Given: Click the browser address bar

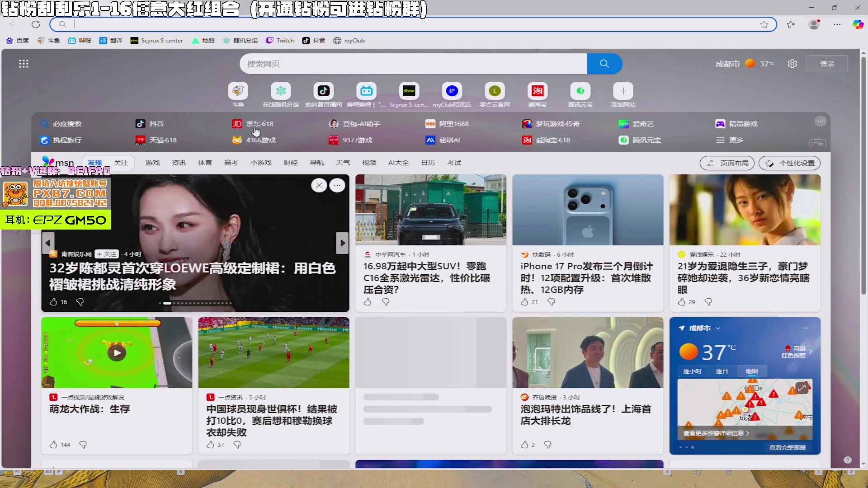Looking at the screenshot, I should click(414, 24).
